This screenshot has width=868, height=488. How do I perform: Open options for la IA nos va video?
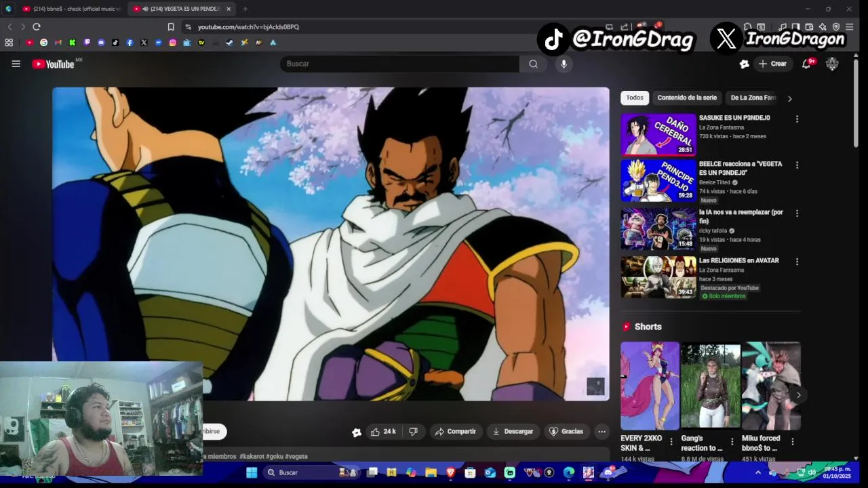(797, 213)
